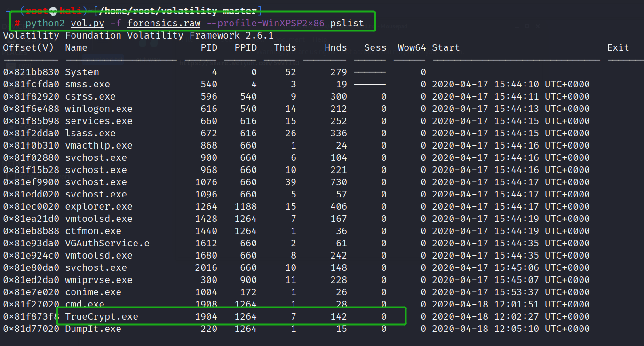The image size is (644, 346).
Task: Select the --profile=WinXPSP2×86 argument
Action: pyautogui.click(x=265, y=23)
